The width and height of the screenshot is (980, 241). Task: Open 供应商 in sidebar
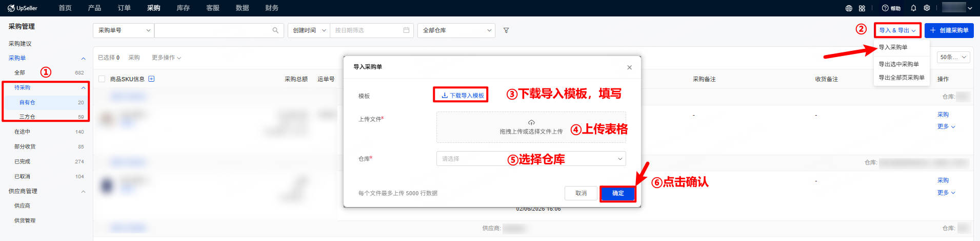coord(22,206)
